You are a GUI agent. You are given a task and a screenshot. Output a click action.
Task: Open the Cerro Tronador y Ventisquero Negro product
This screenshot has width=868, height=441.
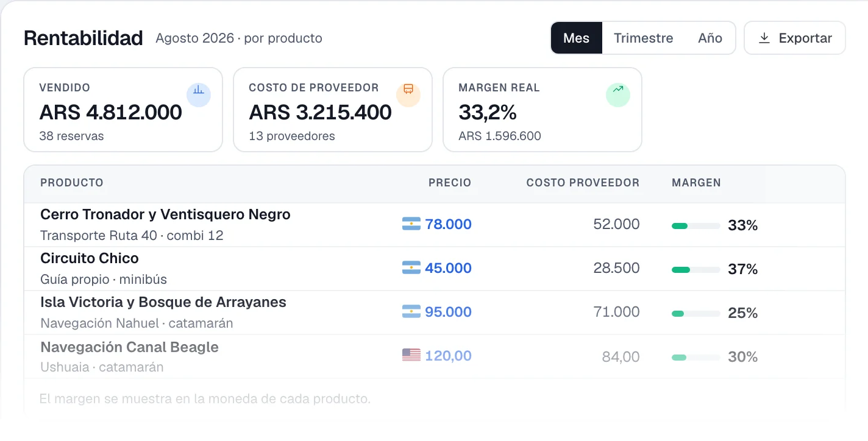pyautogui.click(x=165, y=214)
